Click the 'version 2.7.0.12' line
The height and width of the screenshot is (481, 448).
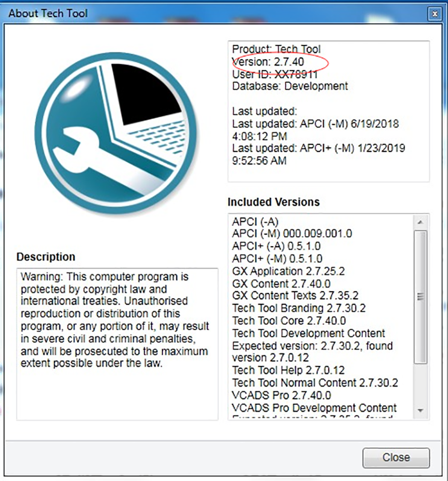[270, 358]
